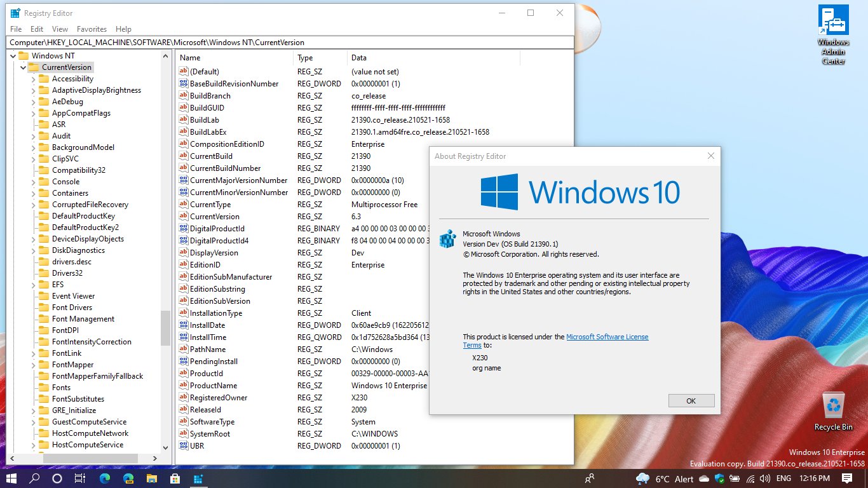868x488 pixels.
Task: Click the DigitalProductId binary value icon
Action: point(184,229)
